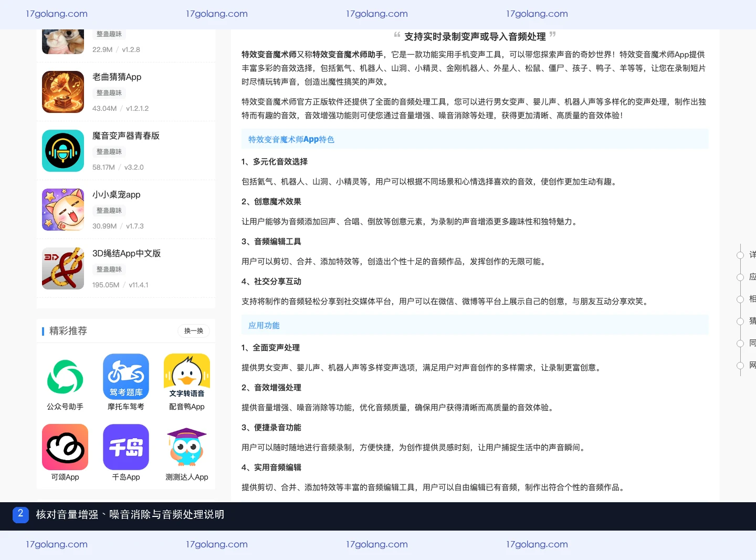This screenshot has width=756, height=560.
Task: Open the 可颂App cloud icon
Action: 65,447
